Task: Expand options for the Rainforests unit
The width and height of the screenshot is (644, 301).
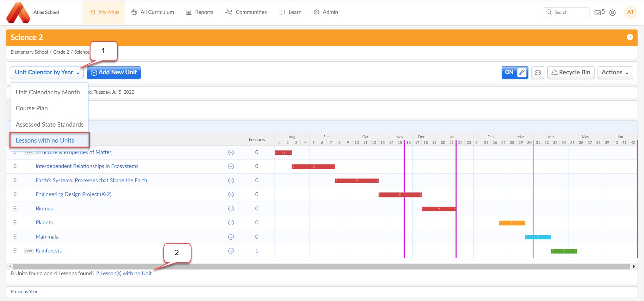Action: click(231, 251)
